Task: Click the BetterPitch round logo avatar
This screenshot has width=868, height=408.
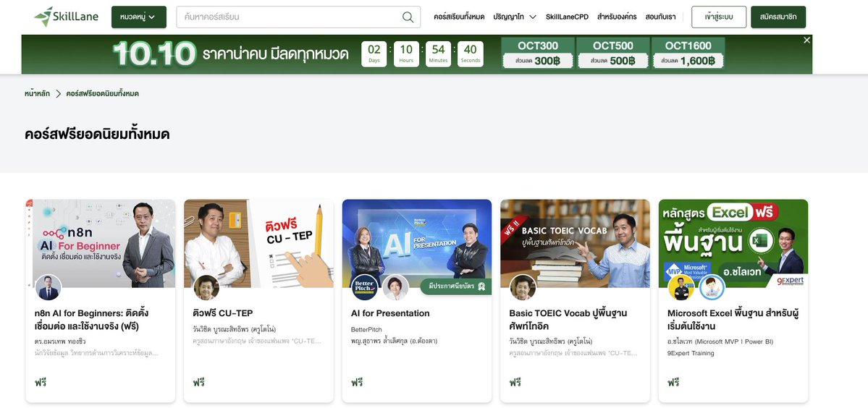Action: (x=365, y=287)
